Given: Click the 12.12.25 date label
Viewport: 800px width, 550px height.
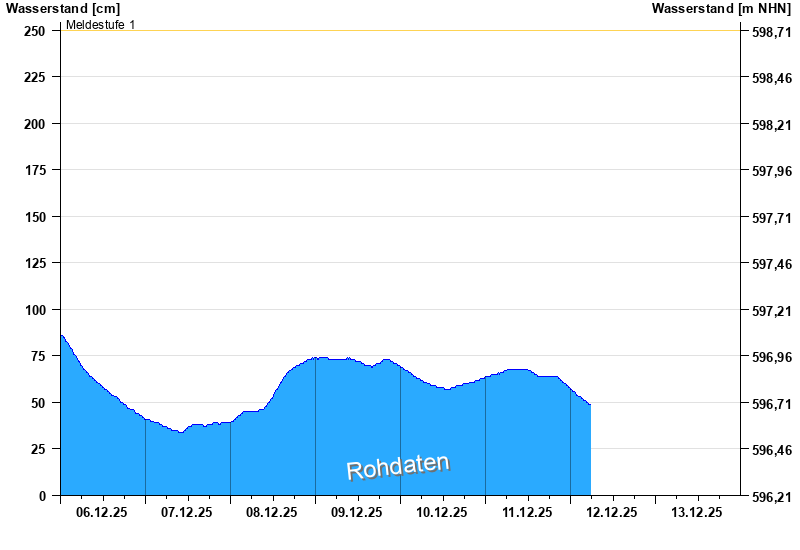Looking at the screenshot, I should point(612,512).
